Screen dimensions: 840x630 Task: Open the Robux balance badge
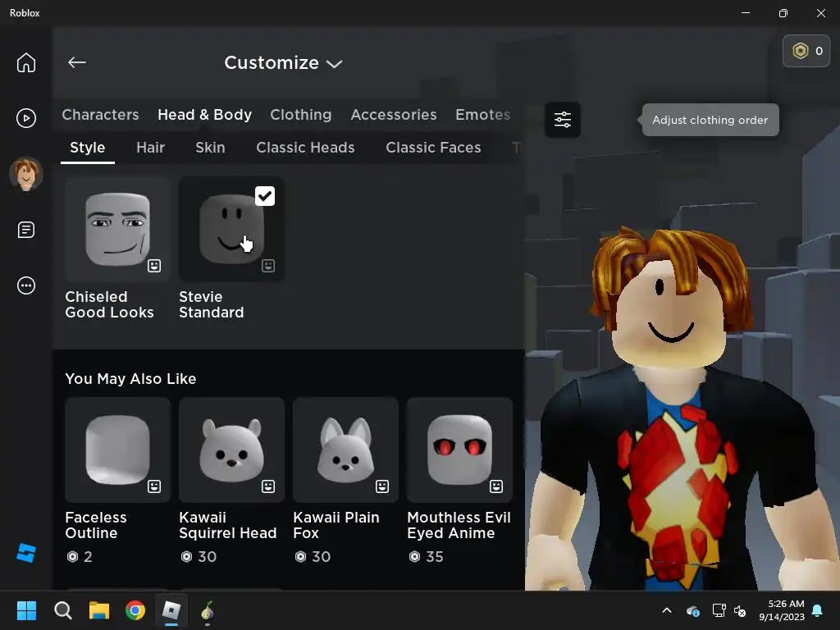point(806,51)
